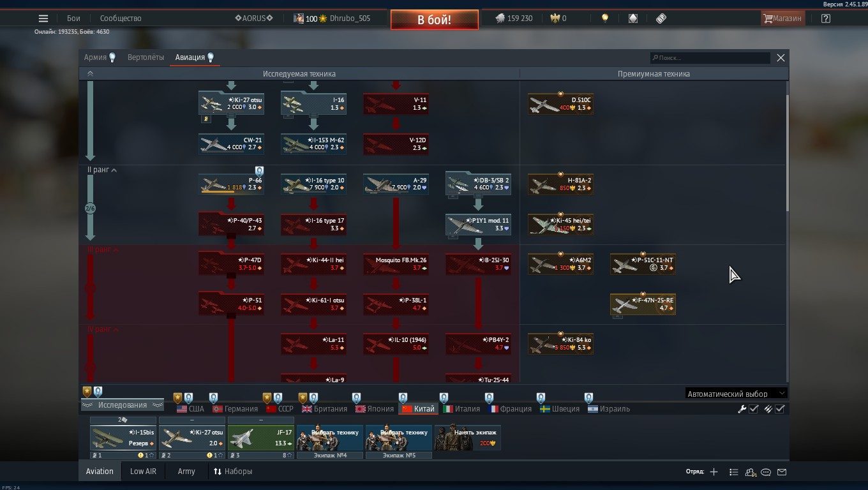This screenshot has height=490, width=868.
Task: Toggle the checkbox next to the wrench icon
Action: coord(754,409)
